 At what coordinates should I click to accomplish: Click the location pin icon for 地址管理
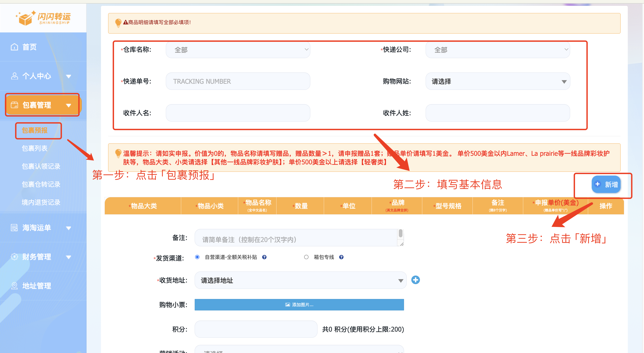tap(14, 285)
